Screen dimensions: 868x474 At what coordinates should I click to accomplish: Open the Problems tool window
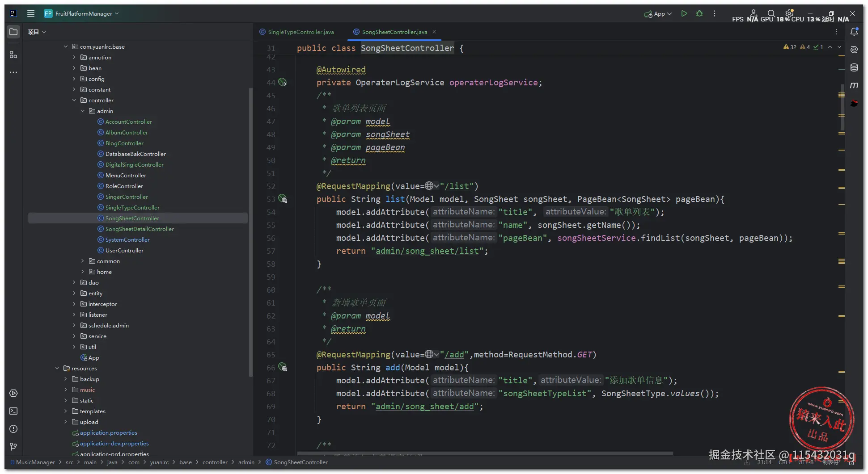pyautogui.click(x=13, y=429)
